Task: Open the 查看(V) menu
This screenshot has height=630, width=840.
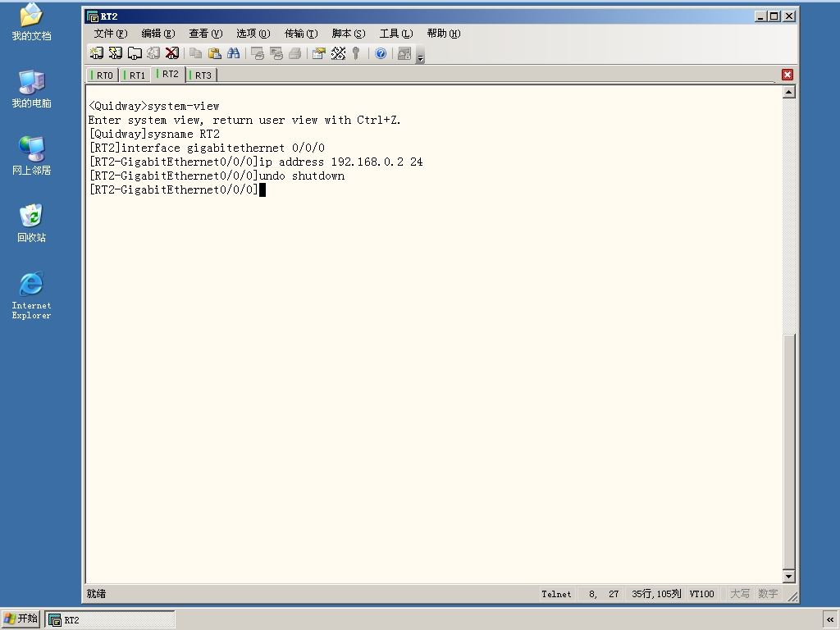Action: [x=206, y=33]
